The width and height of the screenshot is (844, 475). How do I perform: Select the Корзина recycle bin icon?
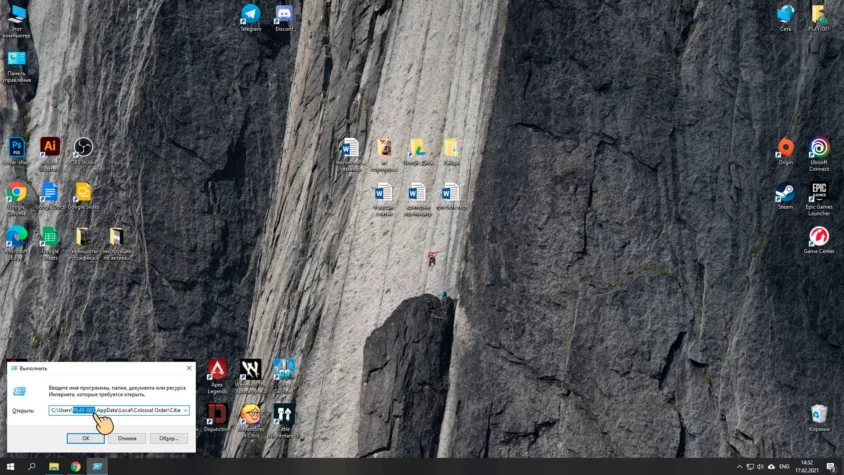[819, 413]
